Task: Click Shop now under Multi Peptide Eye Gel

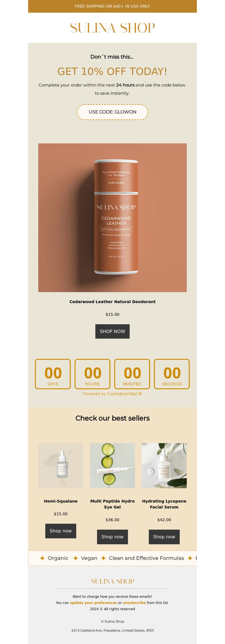Action: 112,537
